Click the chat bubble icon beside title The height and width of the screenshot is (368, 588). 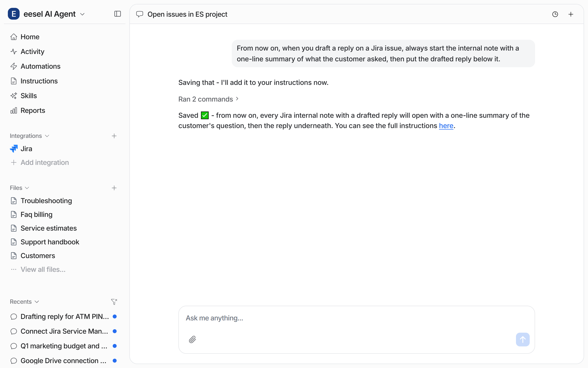click(x=140, y=14)
